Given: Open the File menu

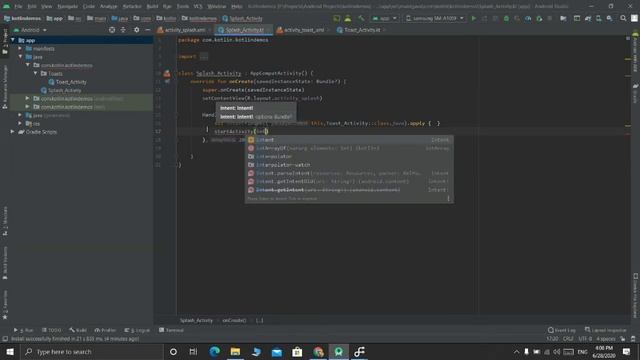Looking at the screenshot, I should pos(18,7).
